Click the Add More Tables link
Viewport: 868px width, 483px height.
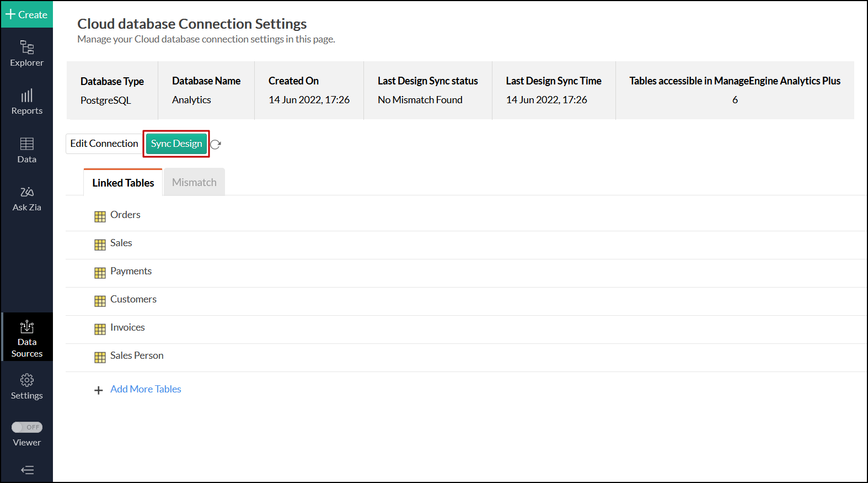146,389
